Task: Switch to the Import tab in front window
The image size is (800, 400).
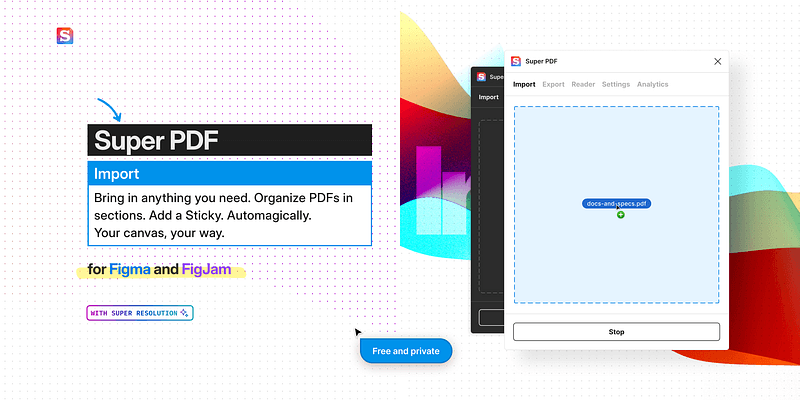Action: click(524, 84)
